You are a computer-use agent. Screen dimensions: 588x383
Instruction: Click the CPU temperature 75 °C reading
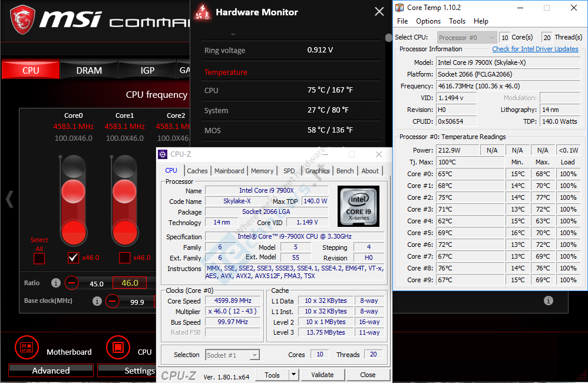(x=330, y=90)
